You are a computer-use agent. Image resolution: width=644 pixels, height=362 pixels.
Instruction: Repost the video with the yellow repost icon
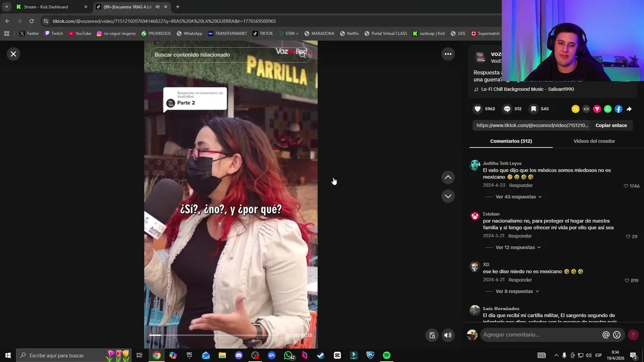(x=576, y=109)
